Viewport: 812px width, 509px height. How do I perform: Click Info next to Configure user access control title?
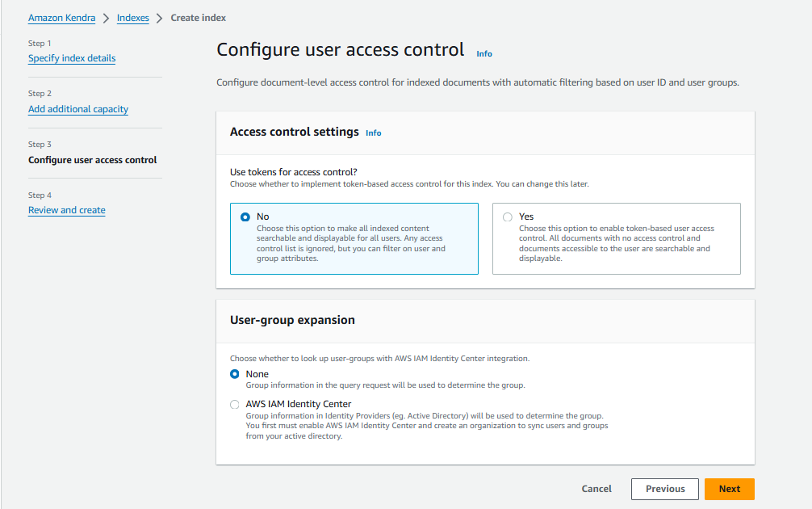(483, 53)
